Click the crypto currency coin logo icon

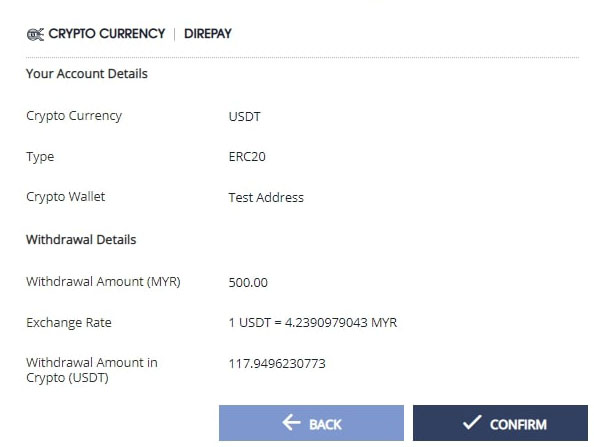pos(35,34)
